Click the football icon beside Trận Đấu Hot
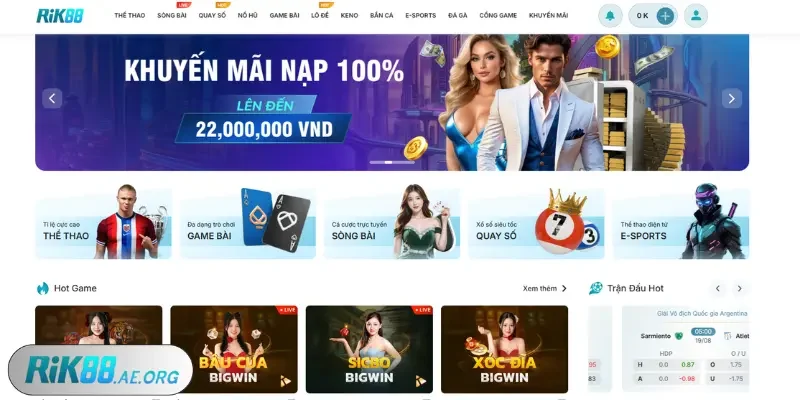Viewport: 800px width, 400px height. [x=595, y=288]
